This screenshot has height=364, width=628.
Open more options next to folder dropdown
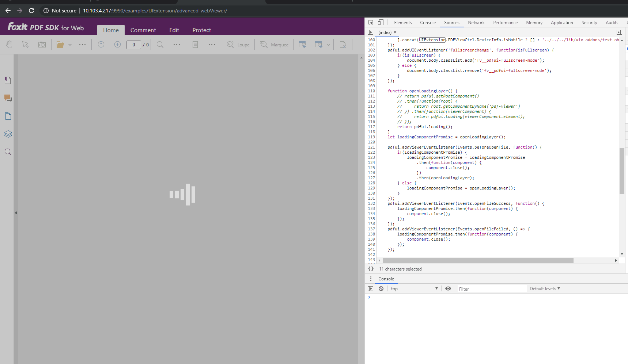(x=83, y=45)
